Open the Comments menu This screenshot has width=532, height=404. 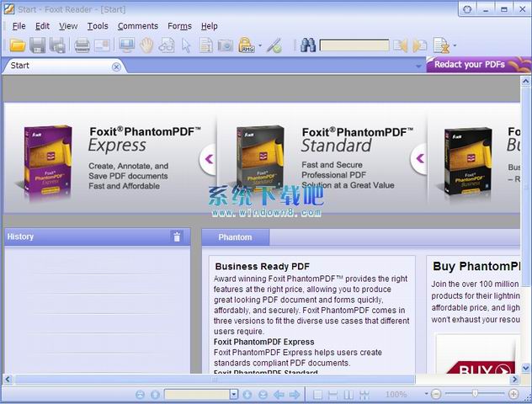pyautogui.click(x=137, y=26)
